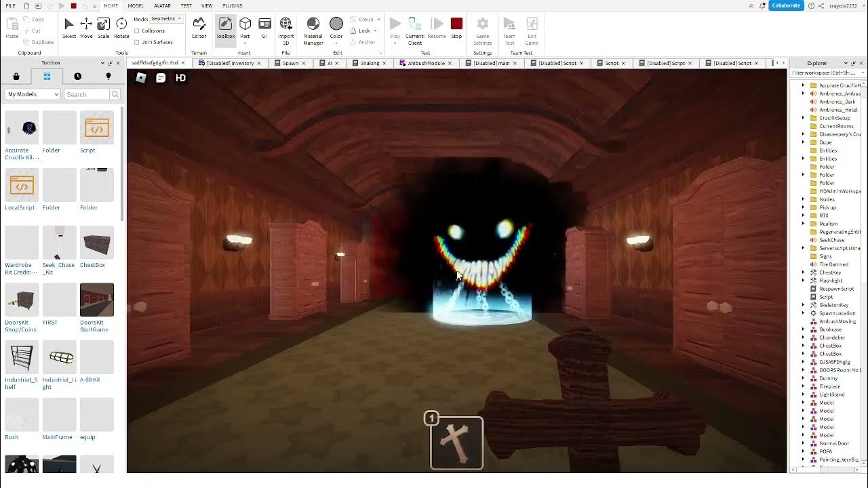Open Game Settings
The image size is (868, 488).
[x=483, y=31]
